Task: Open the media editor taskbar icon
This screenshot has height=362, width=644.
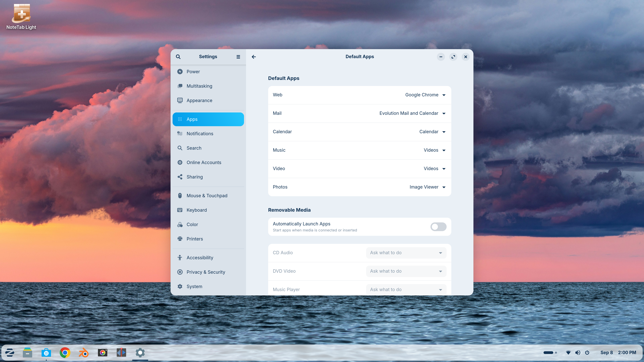Action: pyautogui.click(x=121, y=353)
